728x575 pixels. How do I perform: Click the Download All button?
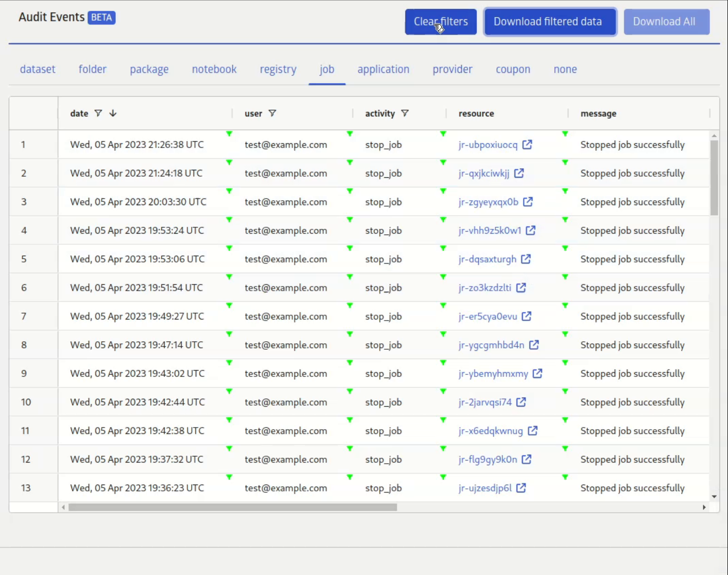667,22
